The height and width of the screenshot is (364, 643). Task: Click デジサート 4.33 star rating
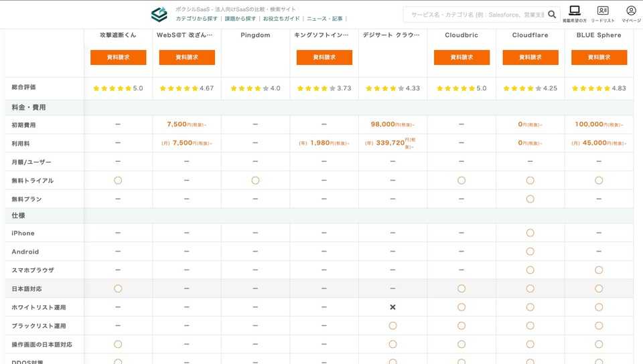pos(393,88)
